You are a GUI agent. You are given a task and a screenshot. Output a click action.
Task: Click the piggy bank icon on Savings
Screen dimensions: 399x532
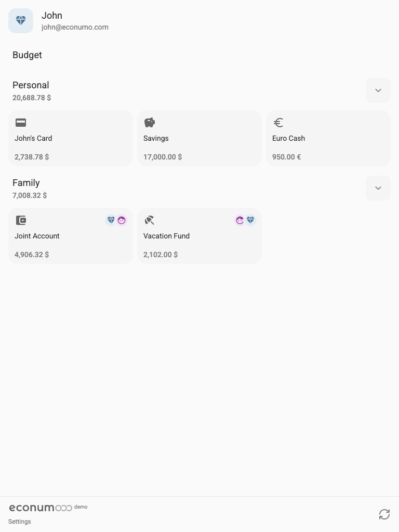(150, 123)
